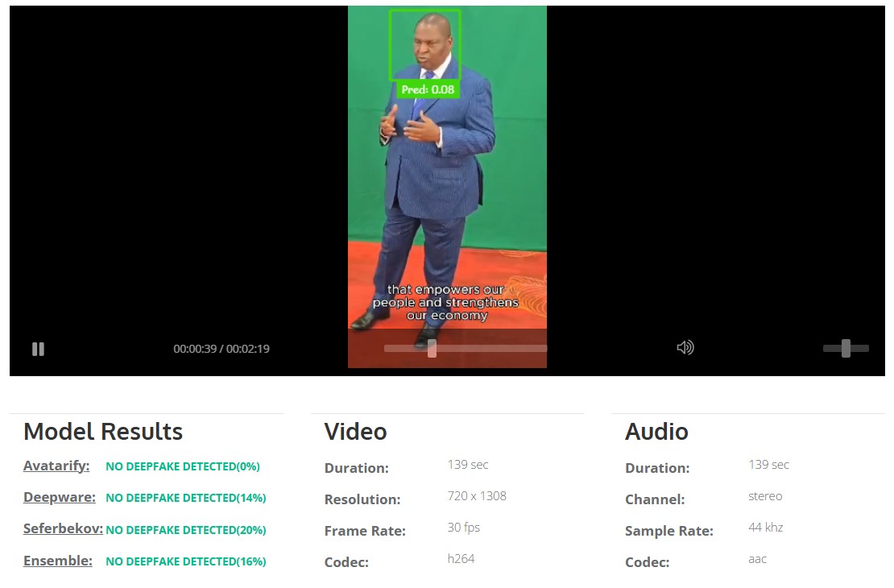This screenshot has width=894, height=588.
Task: Click the Avatarify result 'NO DEEPFAKE DETECTED(0%)'
Action: [183, 466]
